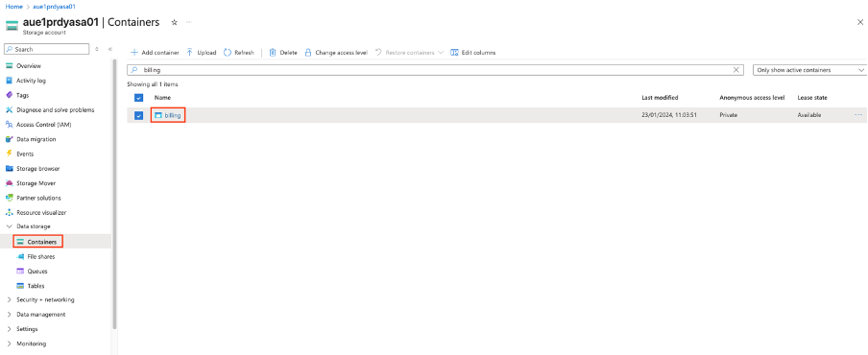Screen dimensions: 868x355
Task: Click the sidebar Search field
Action: (46, 49)
